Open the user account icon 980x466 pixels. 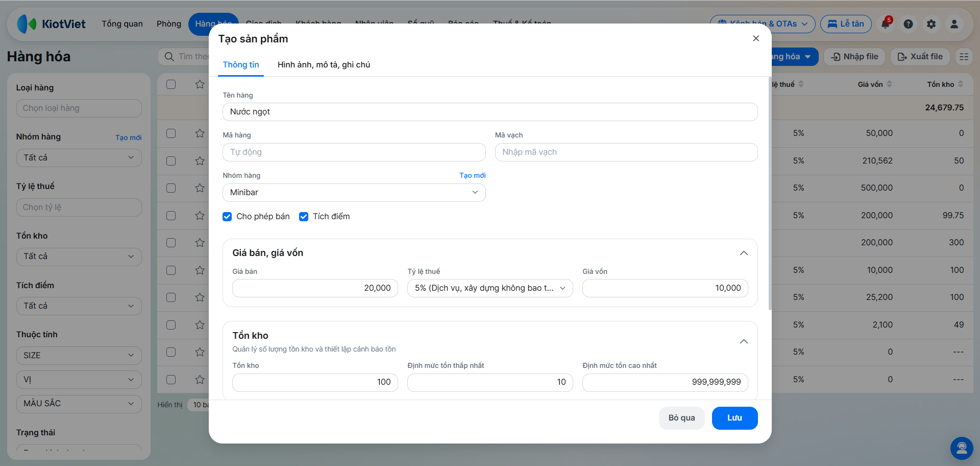coord(954,24)
